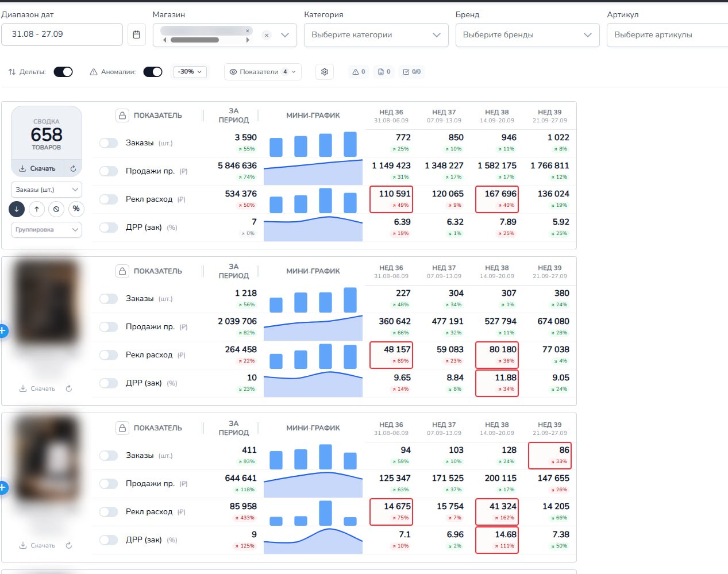Download the Сводка summary via Скачать
This screenshot has height=574, width=728.
point(37,169)
